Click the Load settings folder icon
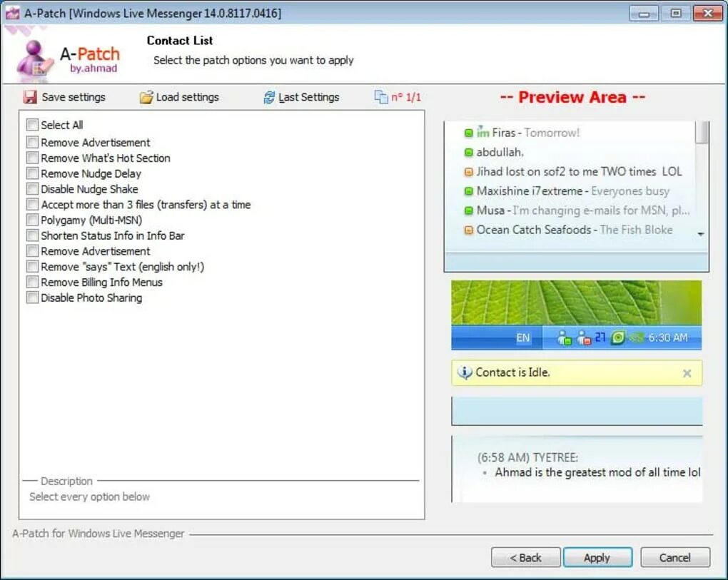Viewport: 728px width, 580px height. [146, 97]
